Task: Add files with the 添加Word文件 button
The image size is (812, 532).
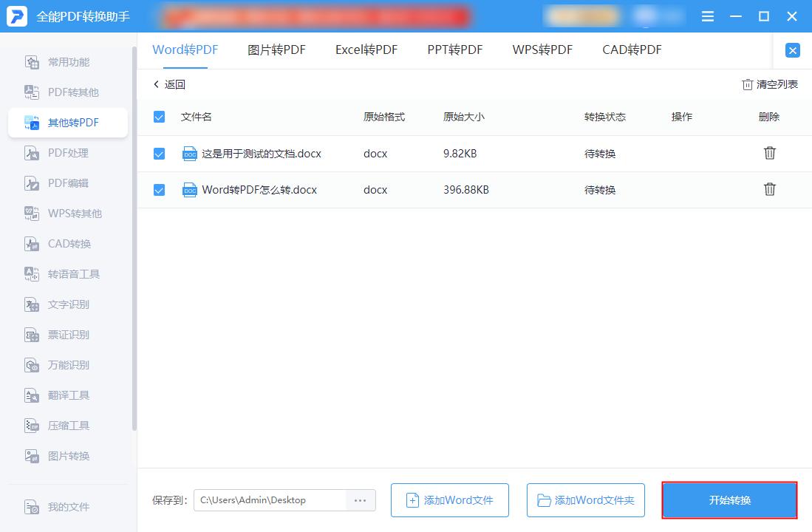Action: click(x=449, y=500)
